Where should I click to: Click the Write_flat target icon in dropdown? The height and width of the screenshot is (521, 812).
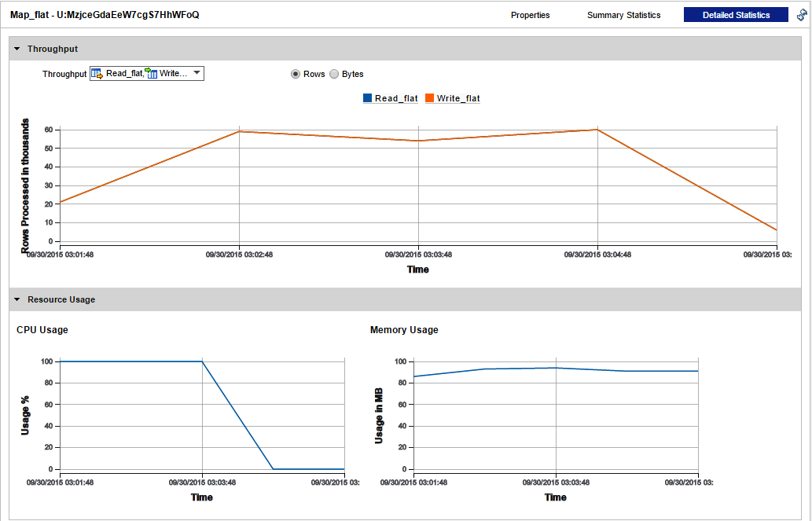152,73
